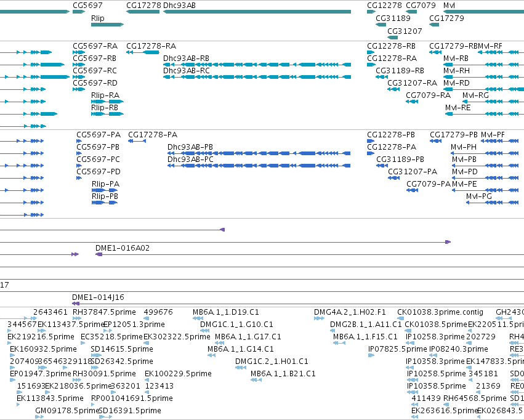Click the Dhc93AB gene label
This screenshot has height=420, width=524.
tap(179, 6)
